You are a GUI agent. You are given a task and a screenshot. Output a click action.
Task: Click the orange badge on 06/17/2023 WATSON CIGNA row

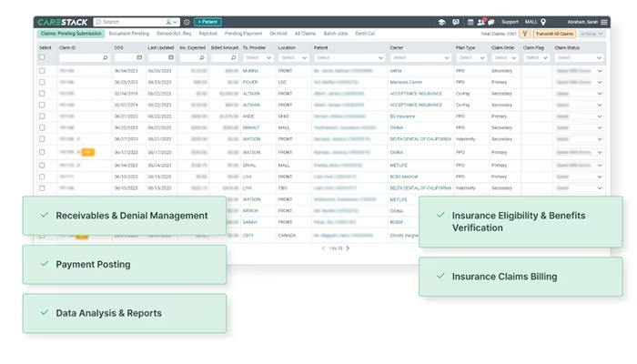click(87, 152)
